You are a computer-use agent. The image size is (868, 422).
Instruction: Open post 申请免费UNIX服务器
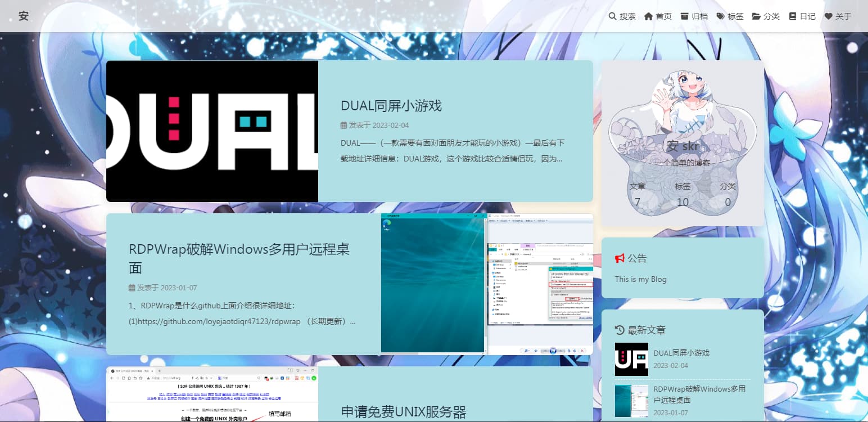point(404,412)
